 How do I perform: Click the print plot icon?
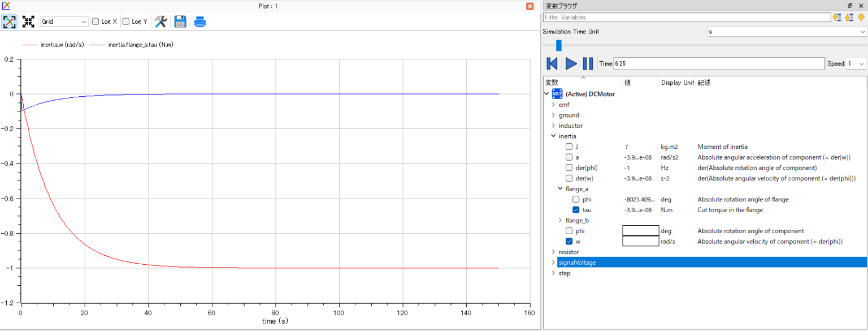pyautogui.click(x=200, y=21)
